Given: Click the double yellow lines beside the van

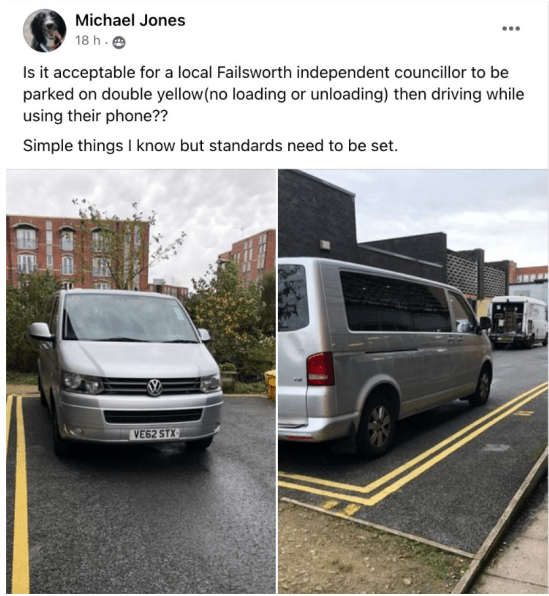Looking at the screenshot, I should pos(414,445).
